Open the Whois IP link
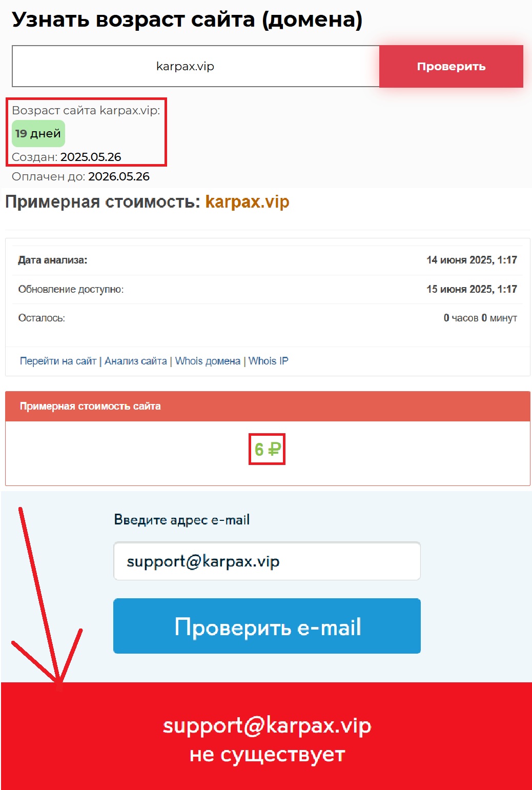 point(269,361)
